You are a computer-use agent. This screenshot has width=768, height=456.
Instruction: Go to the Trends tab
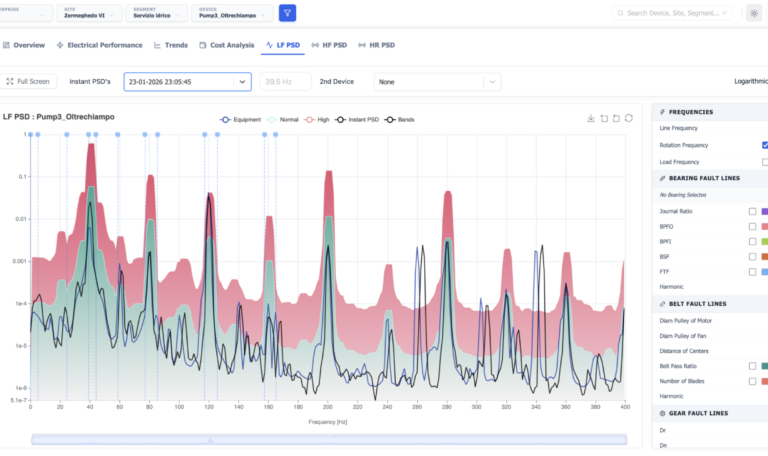coord(171,45)
